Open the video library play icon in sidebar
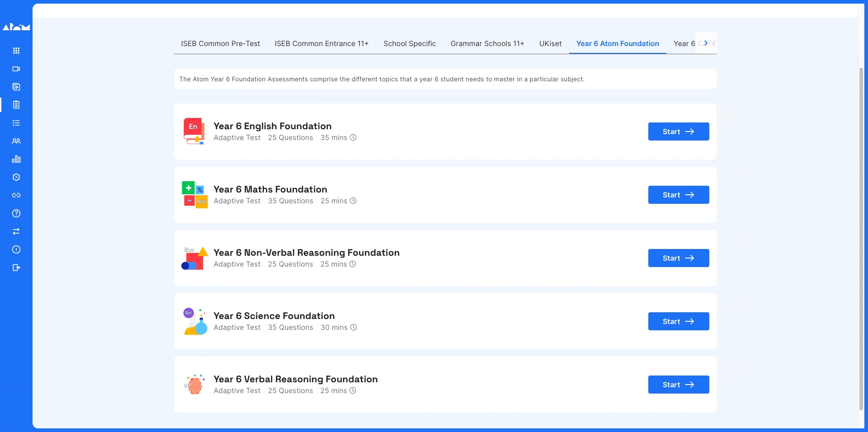 (x=16, y=87)
